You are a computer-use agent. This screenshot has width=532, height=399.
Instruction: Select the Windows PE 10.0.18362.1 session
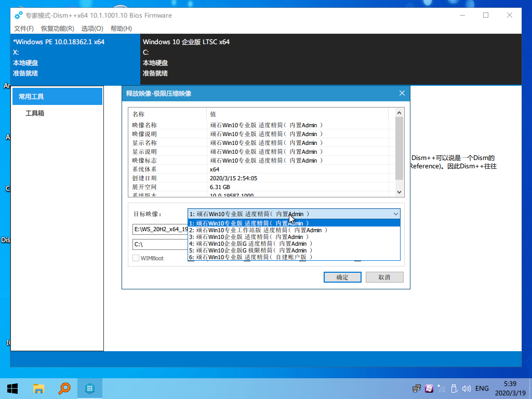point(75,59)
